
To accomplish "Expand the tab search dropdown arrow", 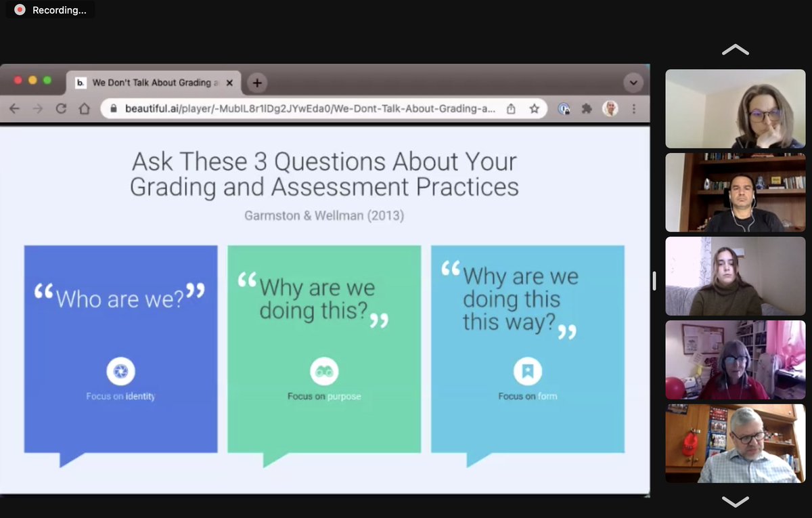I will pyautogui.click(x=633, y=83).
